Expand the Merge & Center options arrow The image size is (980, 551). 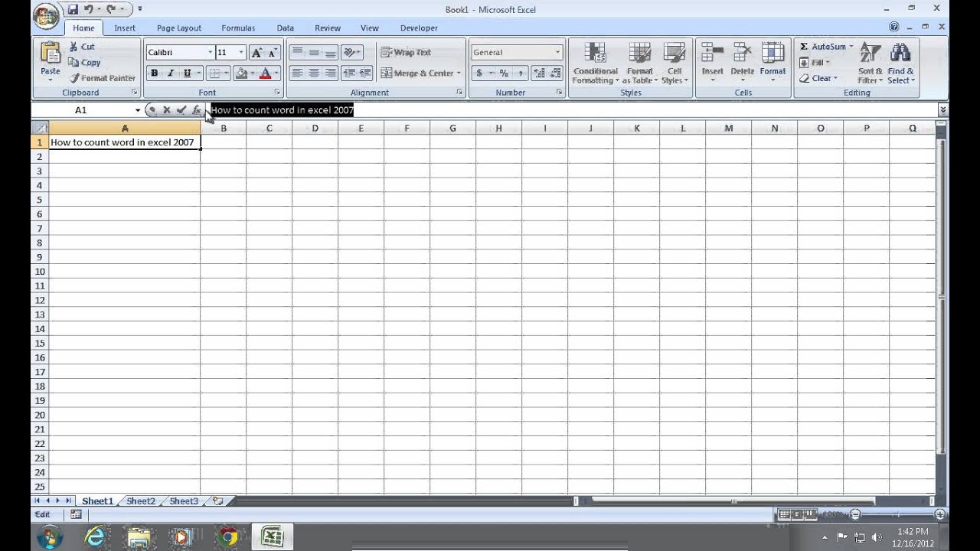click(459, 73)
